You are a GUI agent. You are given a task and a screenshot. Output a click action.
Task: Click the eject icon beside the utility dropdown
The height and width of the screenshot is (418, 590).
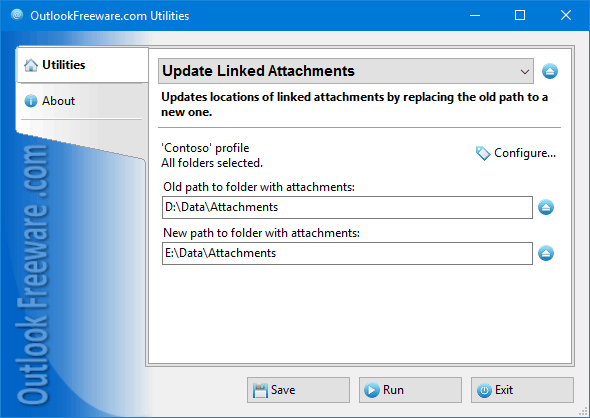[550, 71]
